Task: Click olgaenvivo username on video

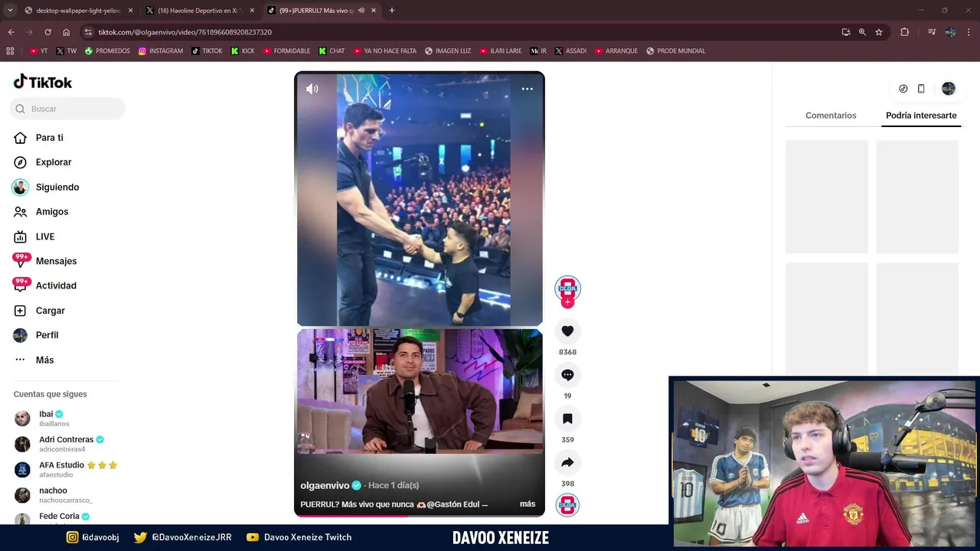Action: click(x=325, y=485)
